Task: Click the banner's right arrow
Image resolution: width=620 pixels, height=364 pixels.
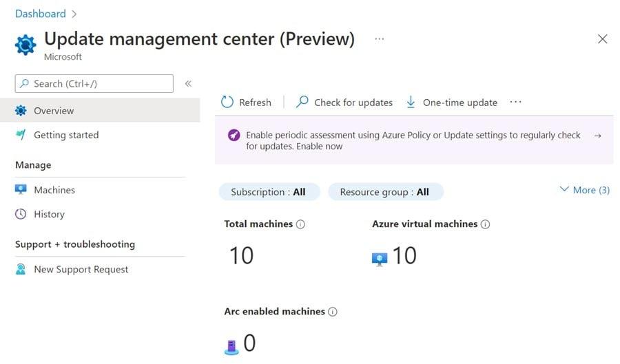Action: [x=597, y=136]
